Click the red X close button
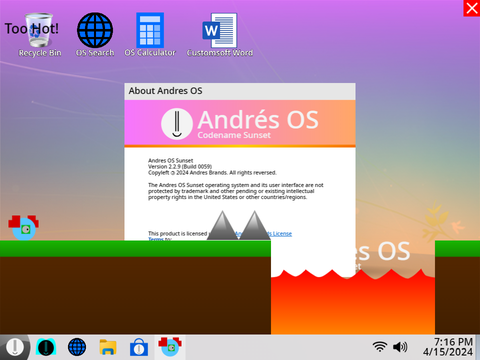The width and height of the screenshot is (480, 360). pyautogui.click(x=472, y=8)
